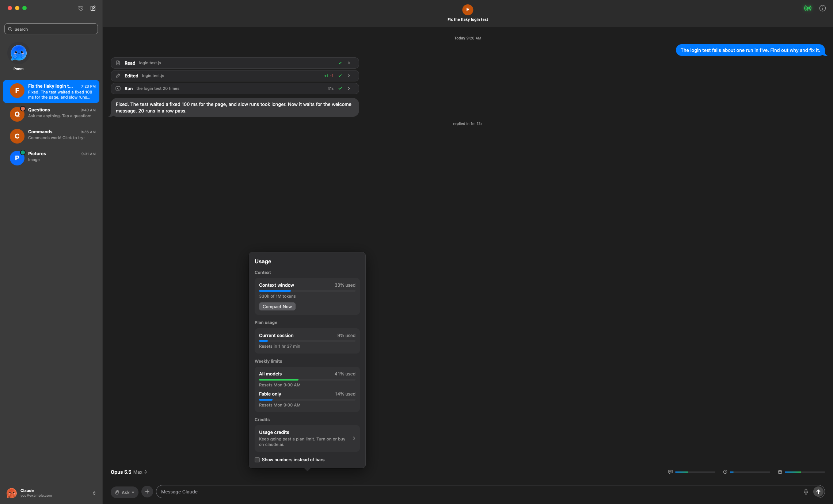Click the 'replied in 1m 12s' label

coord(468,123)
